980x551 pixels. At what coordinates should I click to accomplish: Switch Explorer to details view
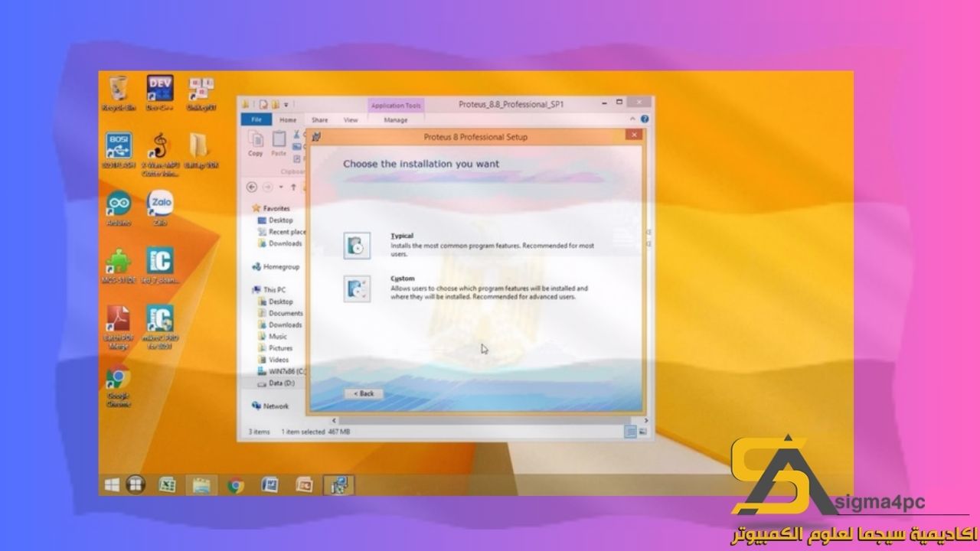click(x=631, y=432)
